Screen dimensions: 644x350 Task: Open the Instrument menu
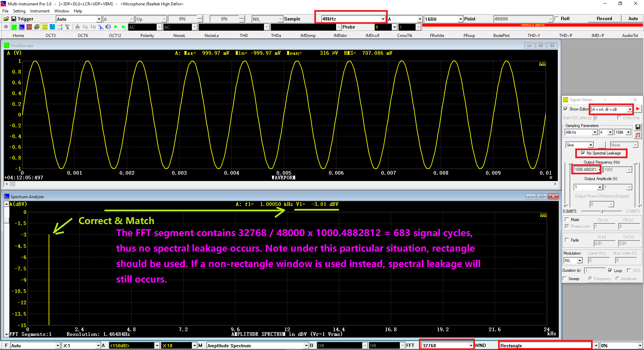pos(40,11)
